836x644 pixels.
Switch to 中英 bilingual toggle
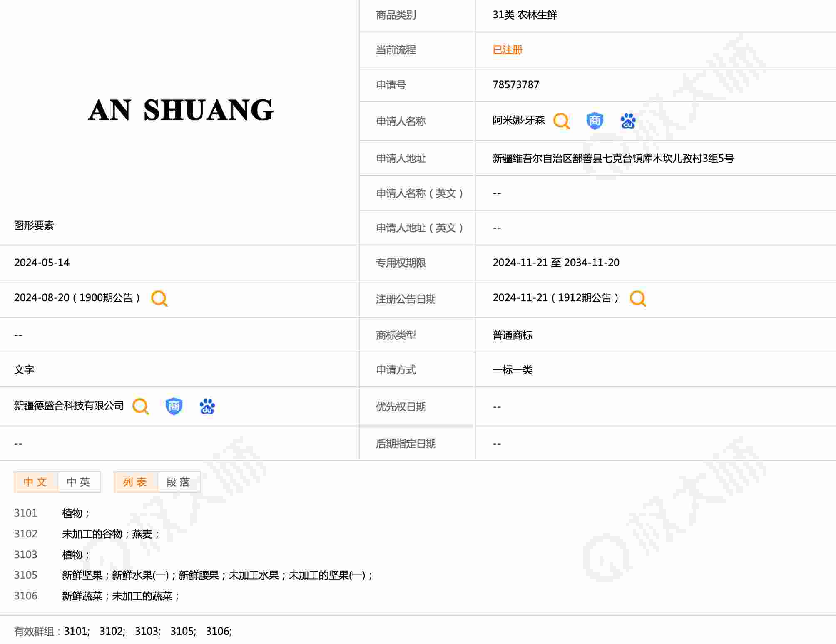79,482
